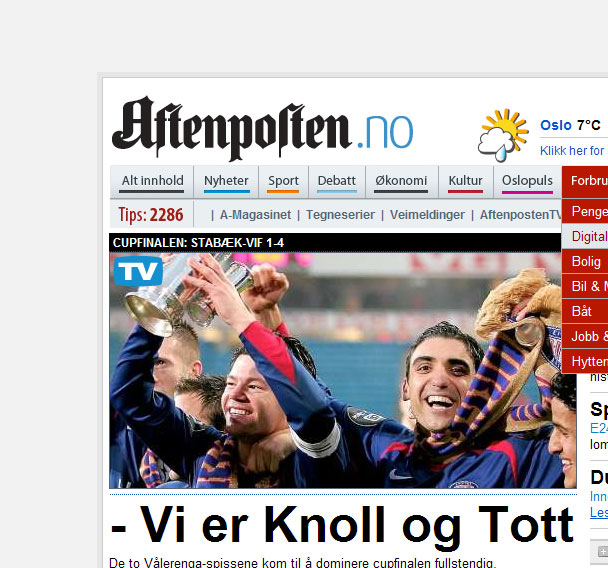Click the Tips: 2286 link
The image size is (608, 568).
151,214
